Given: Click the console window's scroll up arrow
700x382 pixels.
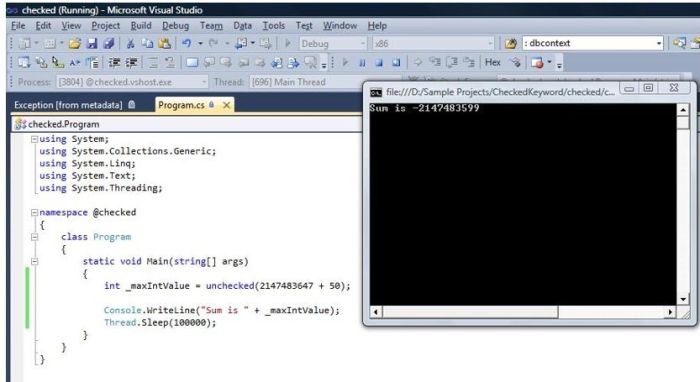Looking at the screenshot, I should pos(683,110).
